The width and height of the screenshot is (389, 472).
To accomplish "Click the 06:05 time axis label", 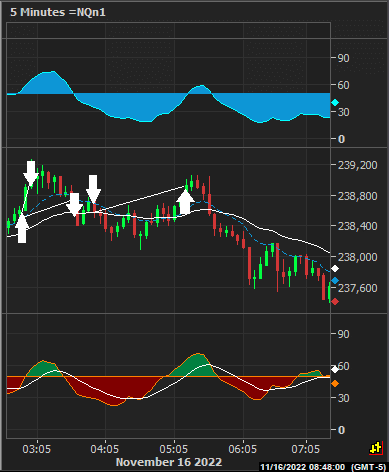I will pos(243,449).
